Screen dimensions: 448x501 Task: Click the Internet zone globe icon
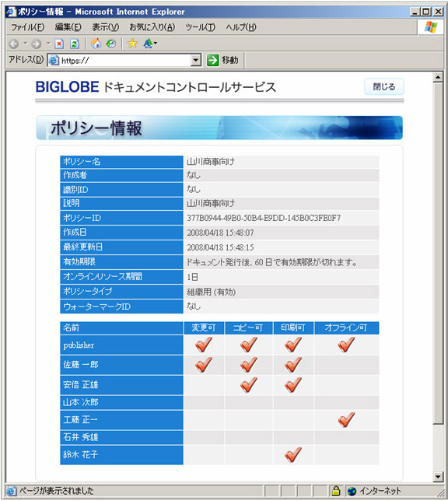click(x=352, y=491)
